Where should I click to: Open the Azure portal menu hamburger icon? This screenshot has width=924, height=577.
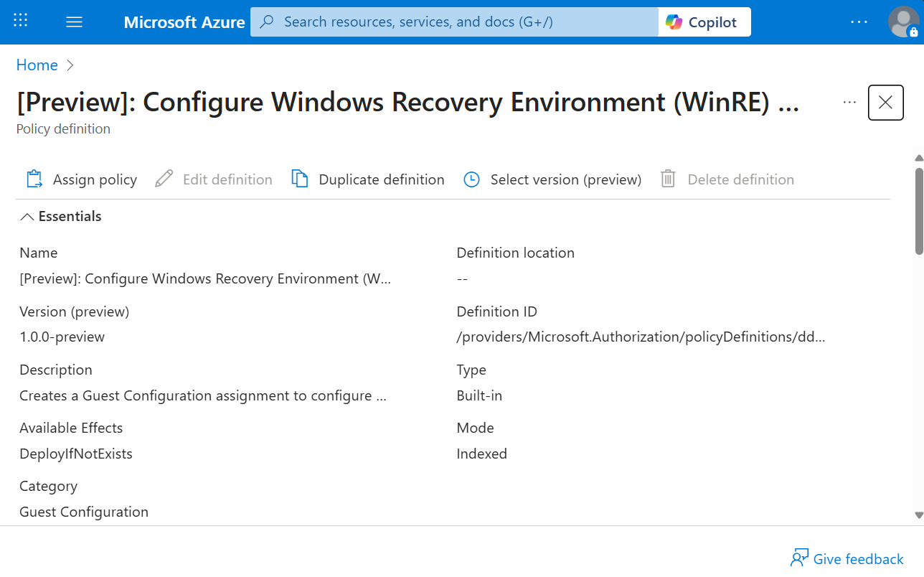[x=74, y=22]
